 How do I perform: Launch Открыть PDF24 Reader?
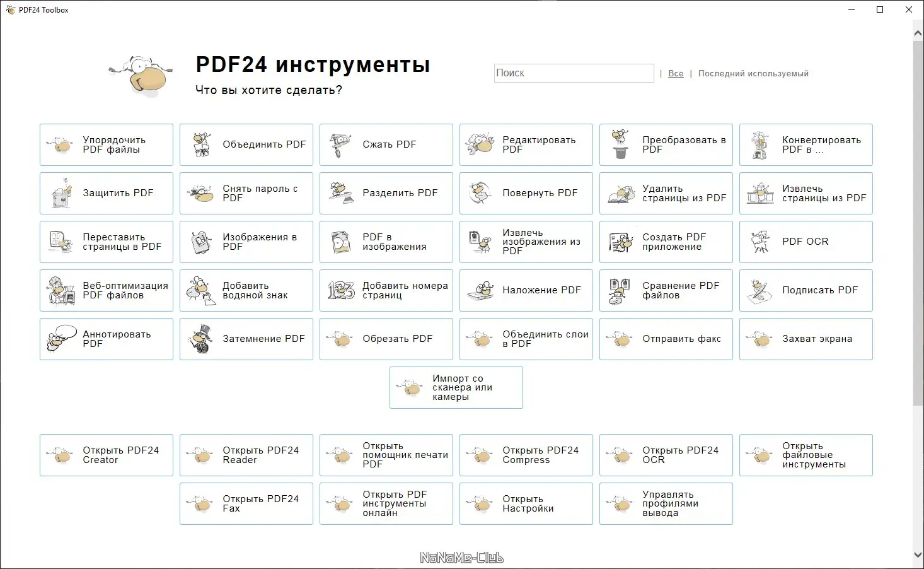246,455
